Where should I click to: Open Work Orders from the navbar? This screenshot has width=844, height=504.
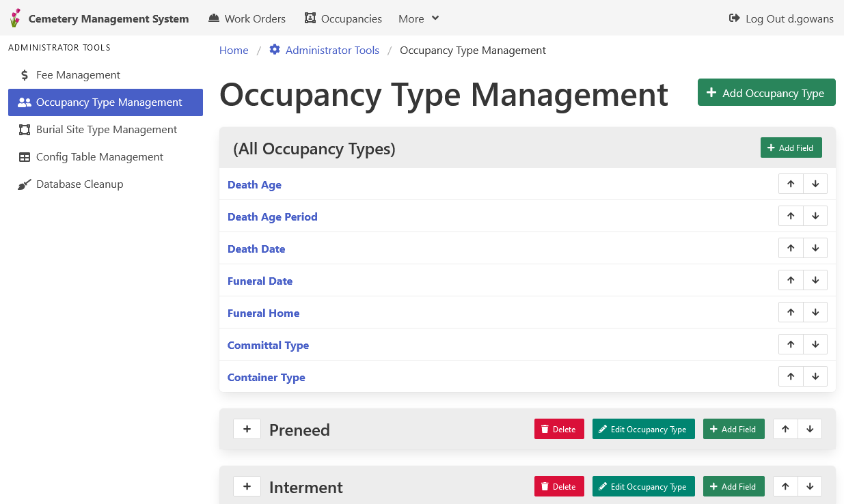pos(247,18)
